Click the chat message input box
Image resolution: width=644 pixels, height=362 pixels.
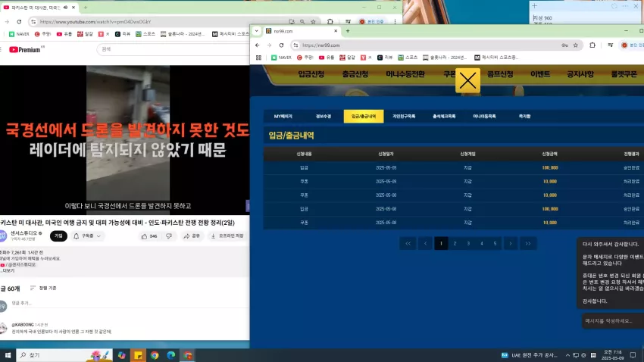coord(612,321)
